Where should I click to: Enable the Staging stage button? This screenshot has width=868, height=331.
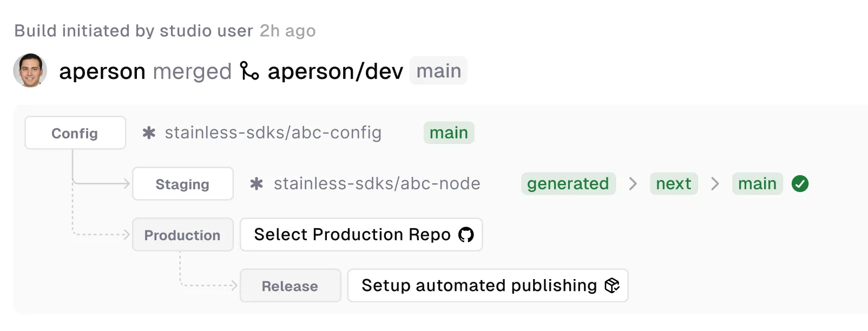[x=182, y=184]
